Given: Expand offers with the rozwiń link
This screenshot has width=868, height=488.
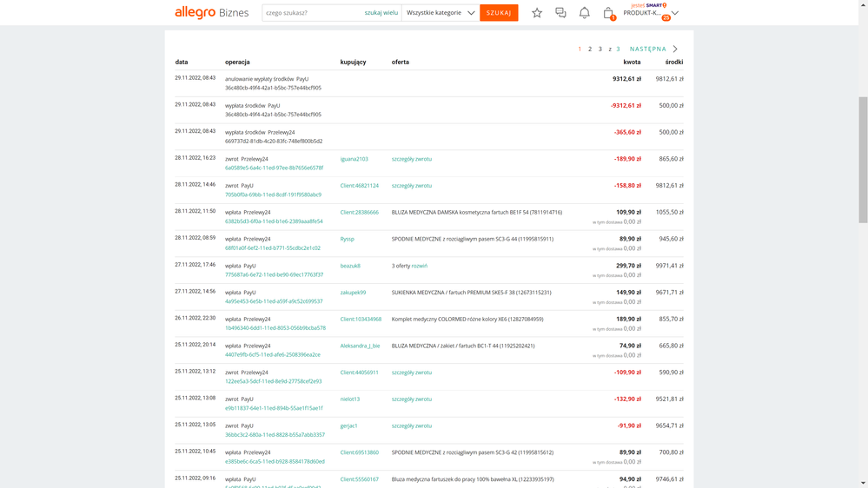Looking at the screenshot, I should pyautogui.click(x=420, y=266).
